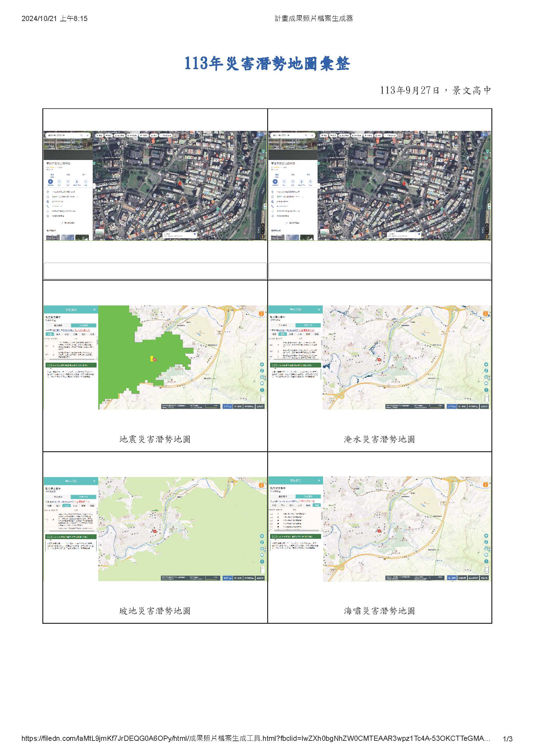The height and width of the screenshot is (756, 534).
Task: Click the rightmost bottom button on earthquake map
Action: [260, 406]
